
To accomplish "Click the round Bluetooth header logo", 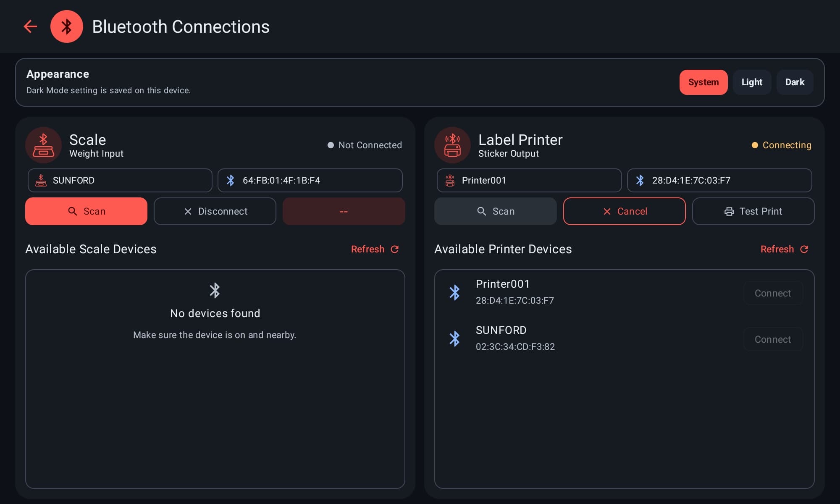I will (x=67, y=26).
